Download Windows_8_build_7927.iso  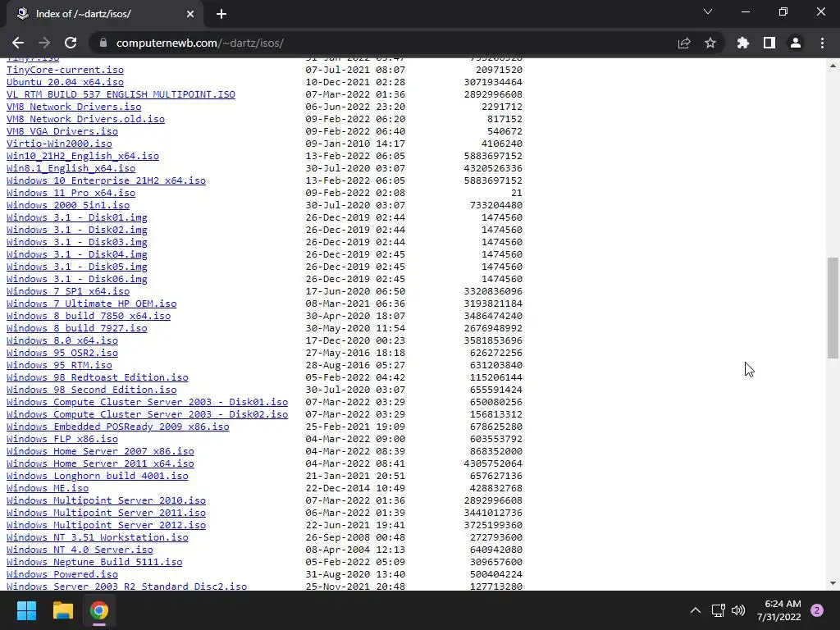[x=76, y=328]
